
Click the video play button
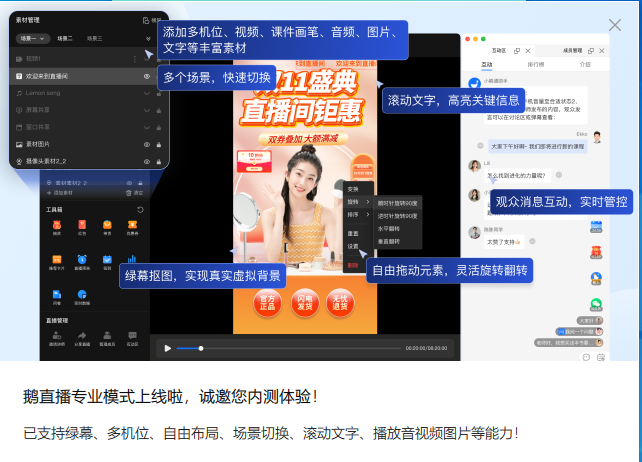(168, 348)
